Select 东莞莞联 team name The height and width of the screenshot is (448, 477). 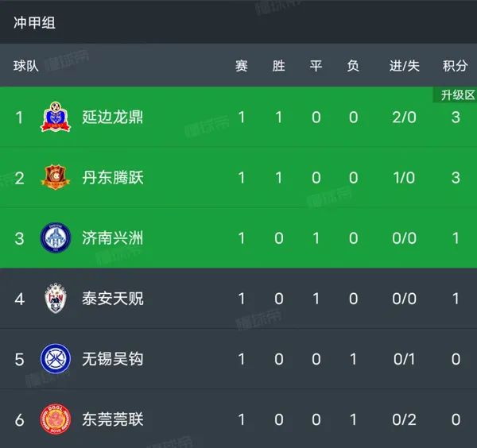coord(113,419)
